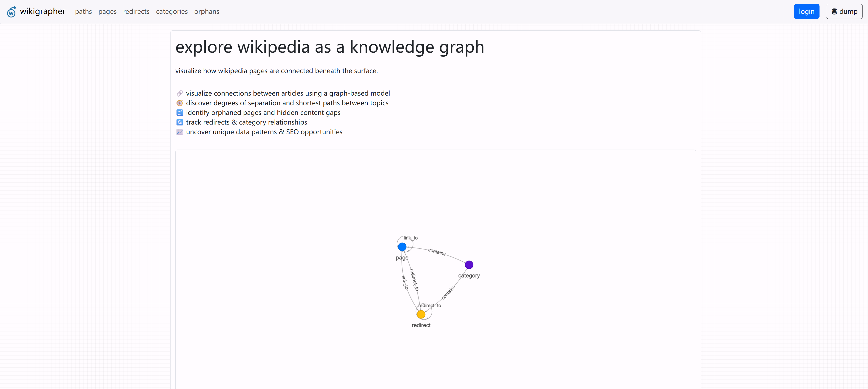Go to the redirects section
Screen dimensions: 868x389
[x=136, y=11]
